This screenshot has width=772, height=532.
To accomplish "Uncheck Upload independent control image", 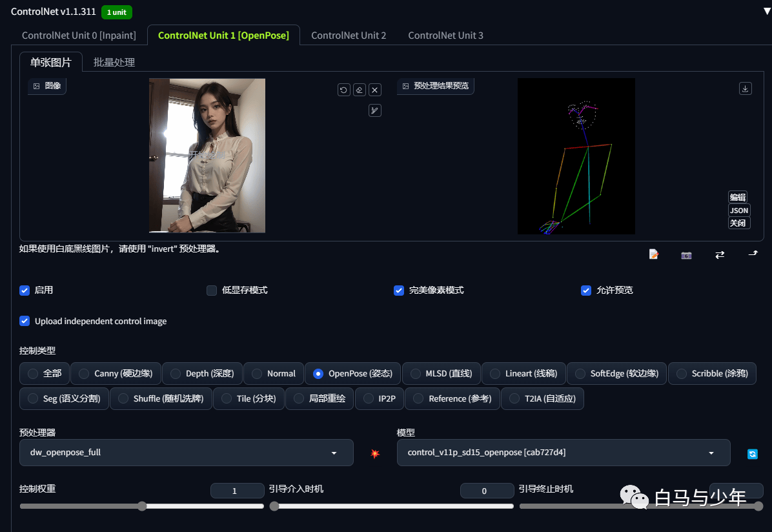I will 25,321.
